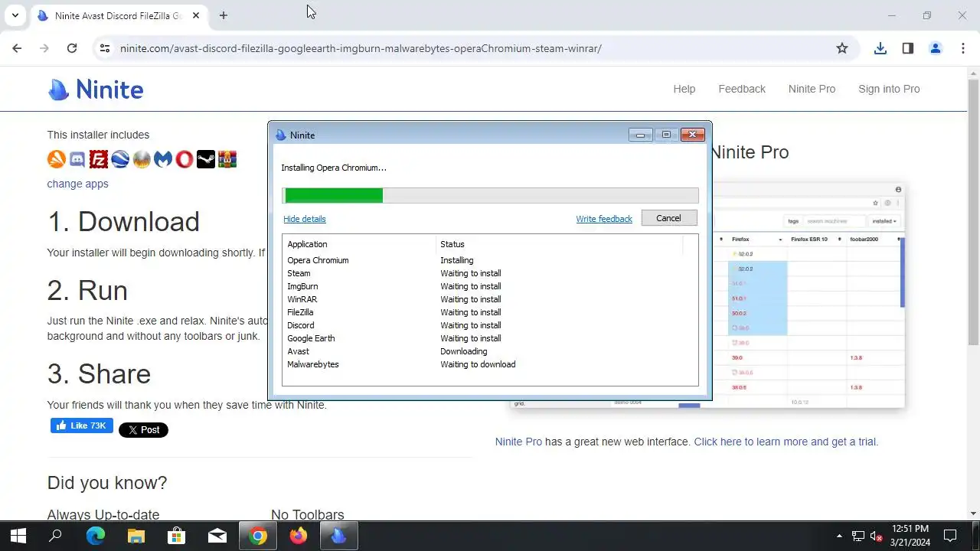Bookmark this page with the star icon
This screenshot has width=980, height=551.
842,48
